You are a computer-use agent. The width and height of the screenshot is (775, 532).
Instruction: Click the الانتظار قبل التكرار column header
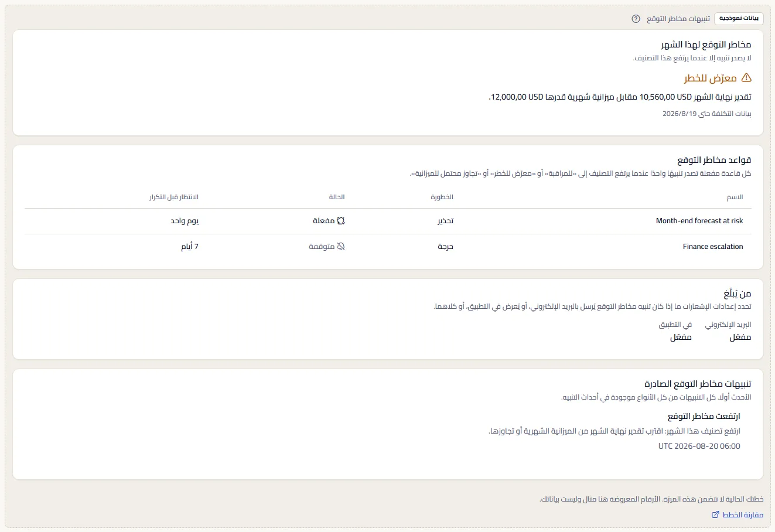click(x=174, y=197)
